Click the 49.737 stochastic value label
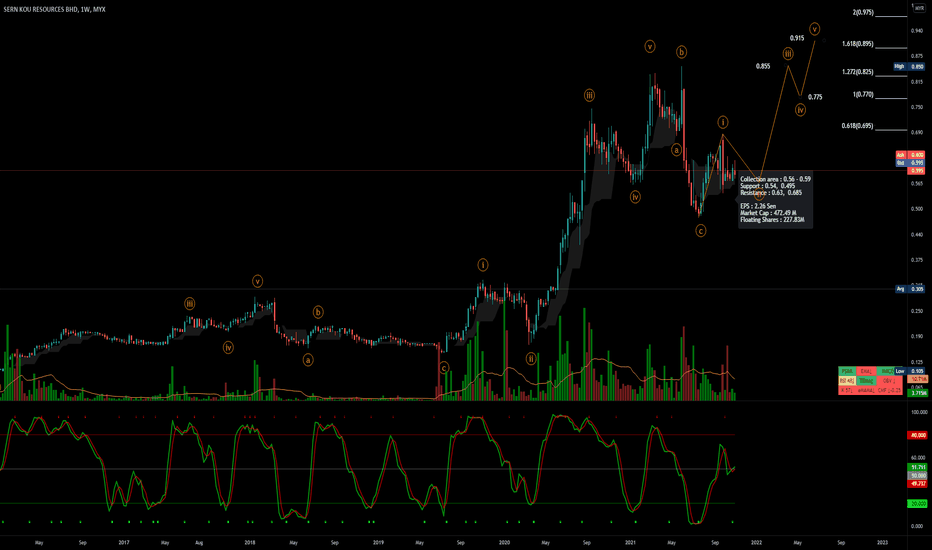 pos(918,484)
